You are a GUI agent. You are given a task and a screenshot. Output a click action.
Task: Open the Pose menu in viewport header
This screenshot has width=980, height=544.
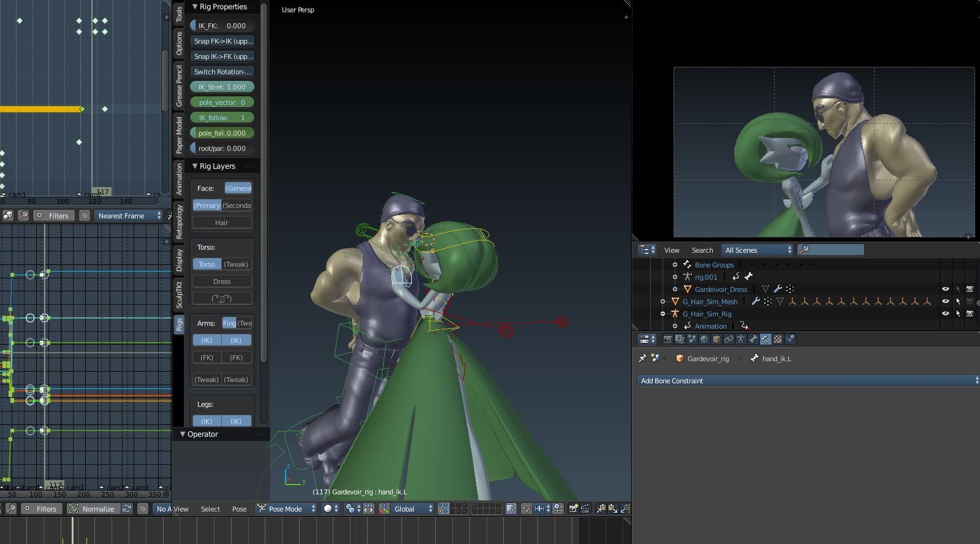click(x=239, y=509)
